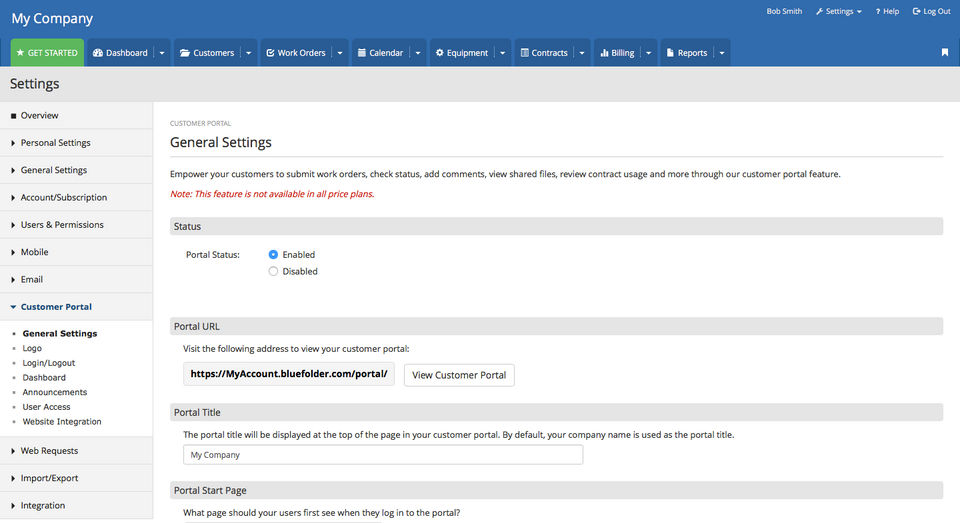Open the Get Started tab
The width and height of the screenshot is (960, 523).
[47, 53]
